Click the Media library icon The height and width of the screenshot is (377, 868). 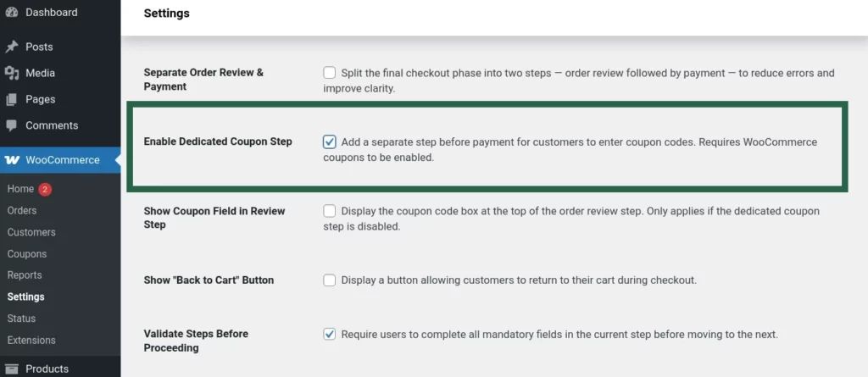12,73
